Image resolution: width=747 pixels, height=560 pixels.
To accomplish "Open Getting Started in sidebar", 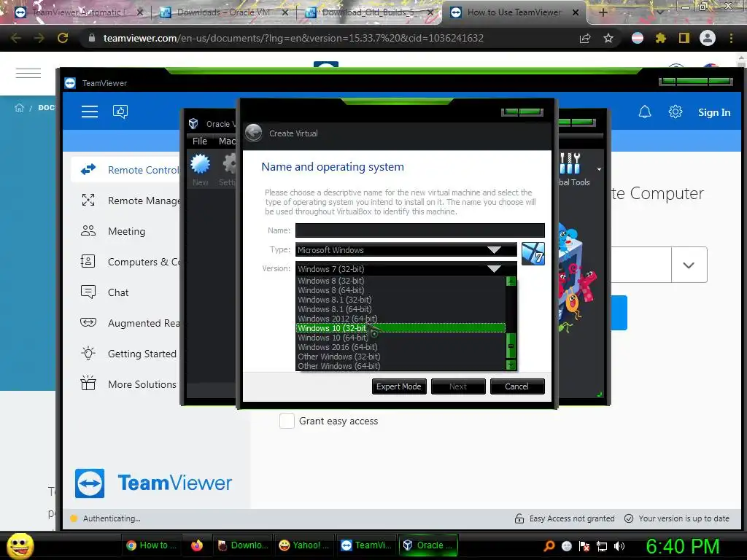I will click(x=126, y=354).
